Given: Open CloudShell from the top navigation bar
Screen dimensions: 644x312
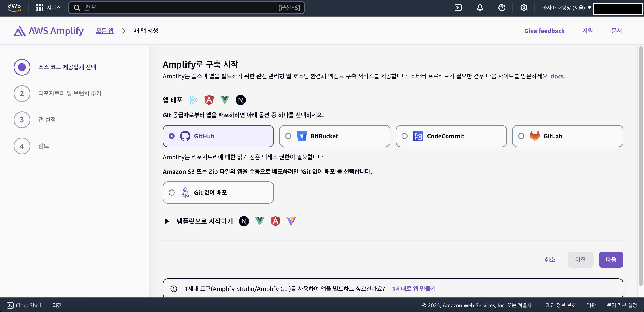Looking at the screenshot, I should [x=458, y=7].
